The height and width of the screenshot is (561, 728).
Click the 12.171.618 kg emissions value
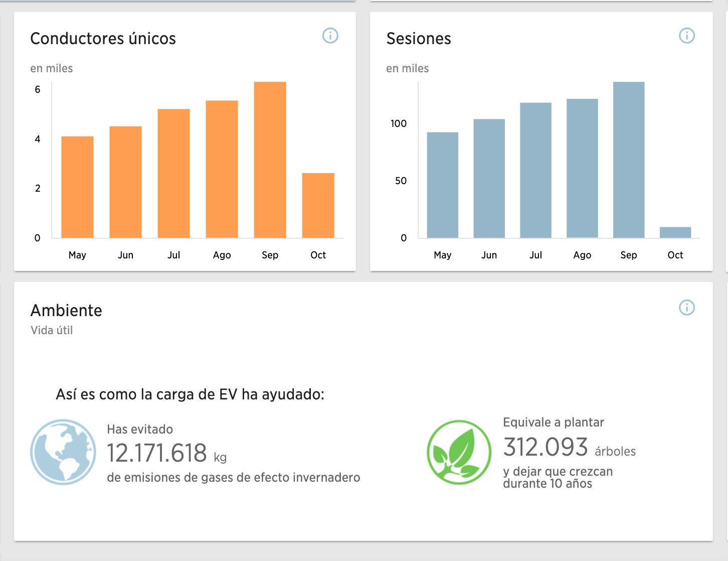pos(157,453)
